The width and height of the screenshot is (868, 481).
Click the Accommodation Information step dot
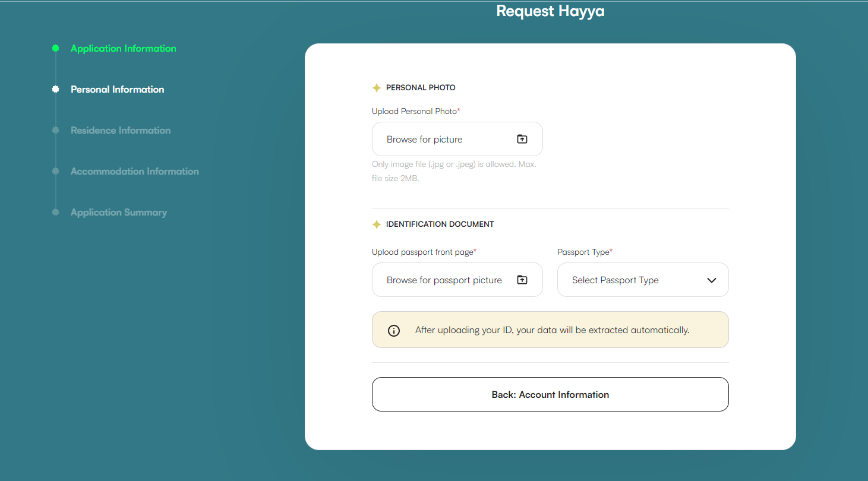(55, 171)
